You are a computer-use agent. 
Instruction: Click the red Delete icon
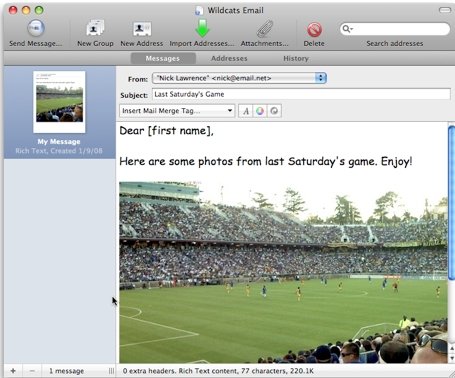[x=314, y=30]
